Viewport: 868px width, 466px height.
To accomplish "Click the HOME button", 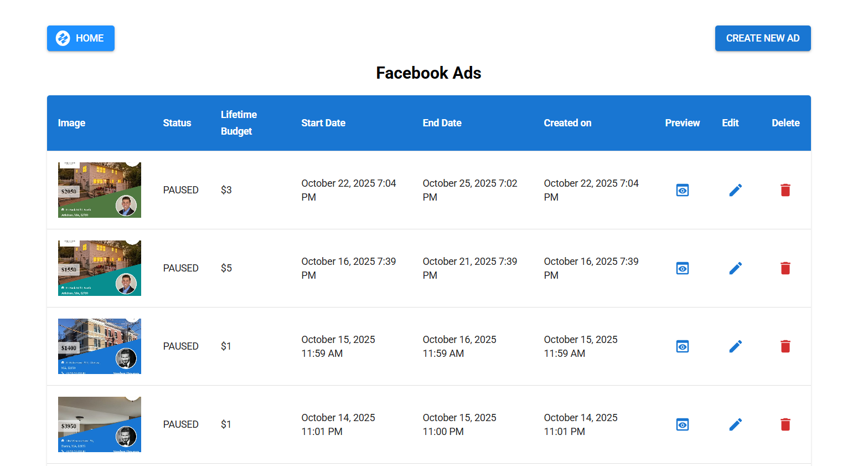I will pos(81,38).
